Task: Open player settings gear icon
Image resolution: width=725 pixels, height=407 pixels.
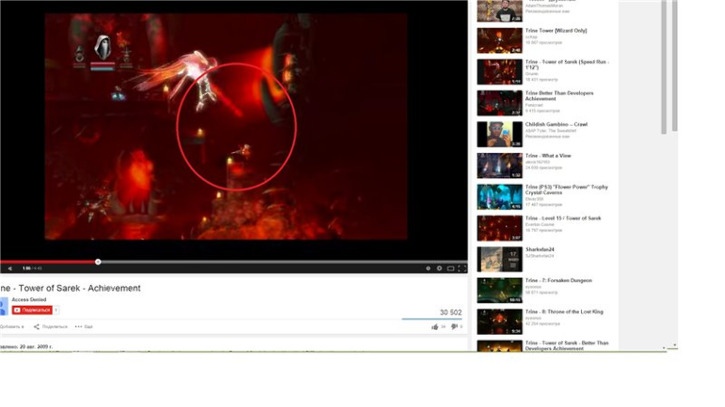Action: (439, 268)
